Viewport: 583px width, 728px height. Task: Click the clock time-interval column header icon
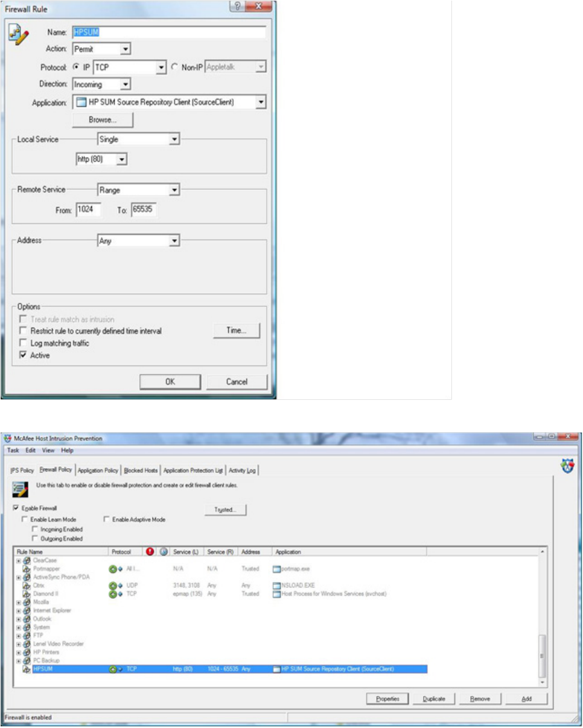point(163,552)
